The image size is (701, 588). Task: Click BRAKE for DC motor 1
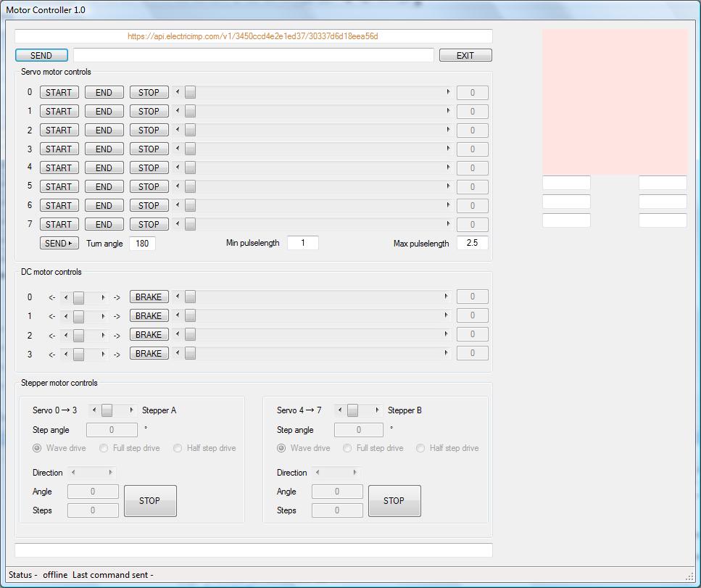[149, 315]
